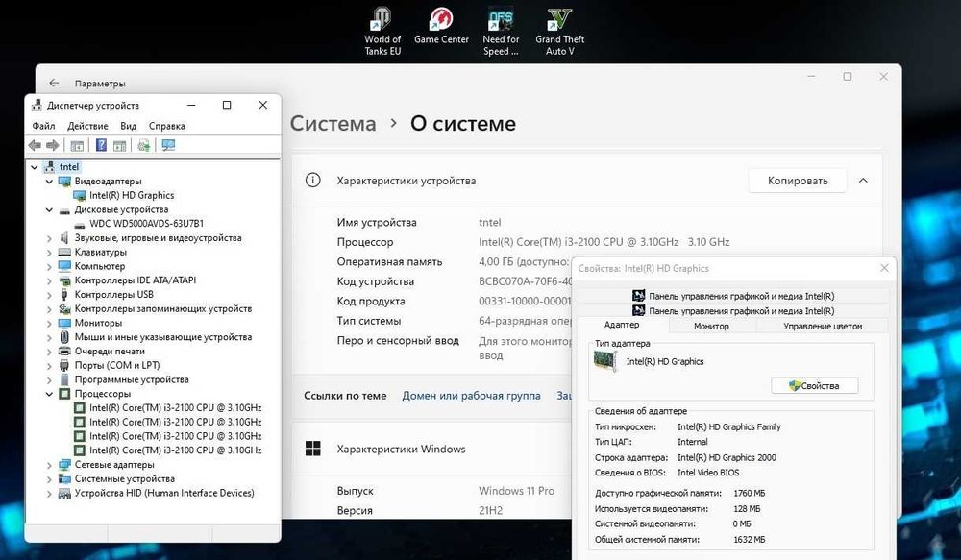Switch to the Монитор tab
This screenshot has height=560, width=961.
pyautogui.click(x=711, y=326)
